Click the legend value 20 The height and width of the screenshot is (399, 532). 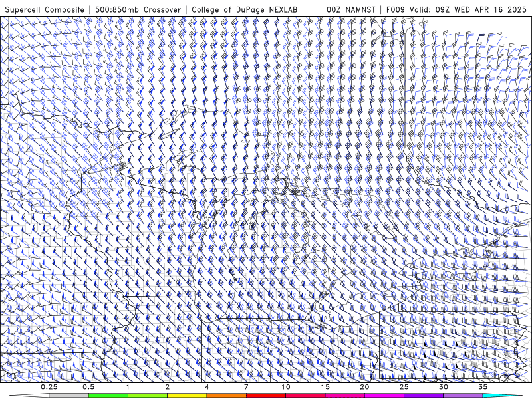point(364,387)
